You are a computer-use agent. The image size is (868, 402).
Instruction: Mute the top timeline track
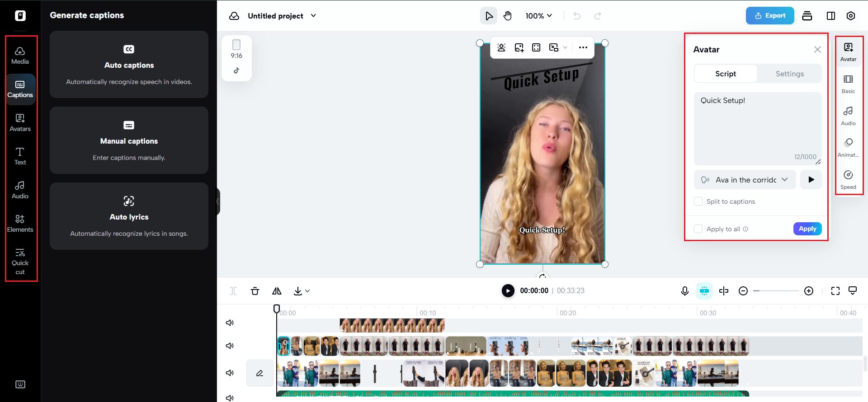230,323
